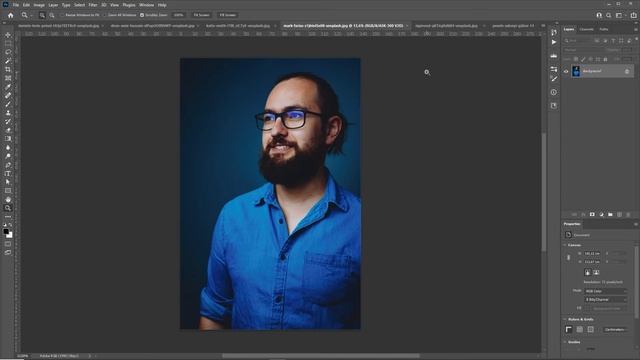640x360 pixels.
Task: Select the Rectangle shape tool
Action: pyautogui.click(x=8, y=191)
